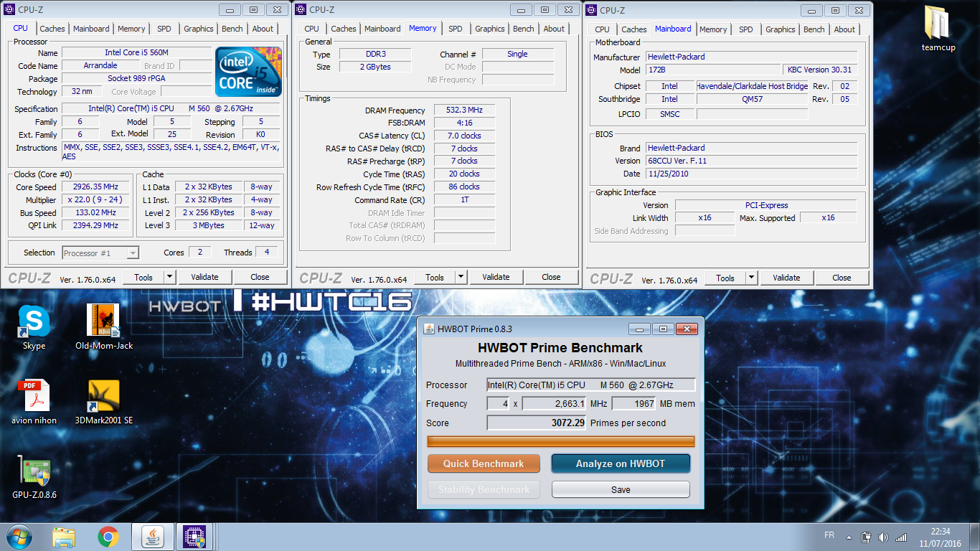Click the Bus Speed 133.02 MHz value
Image resolution: width=980 pixels, height=551 pixels.
coord(95,212)
